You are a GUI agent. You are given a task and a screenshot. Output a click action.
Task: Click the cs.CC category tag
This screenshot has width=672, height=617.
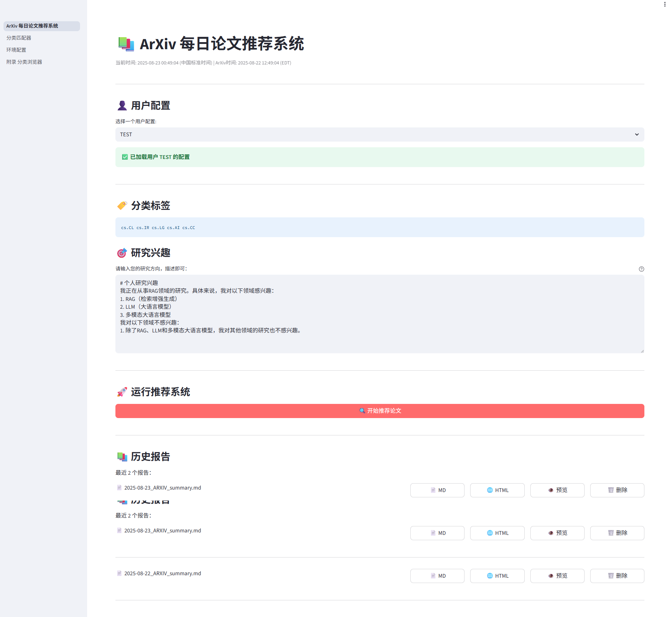(188, 228)
